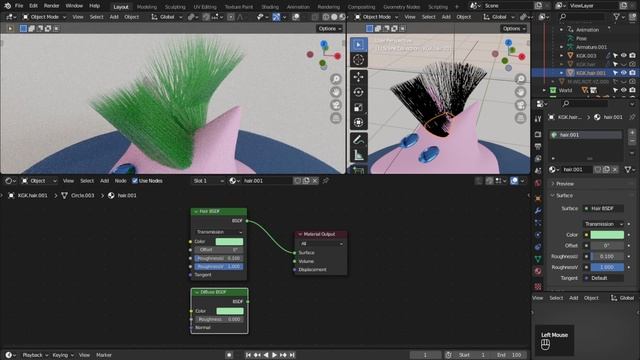The height and width of the screenshot is (360, 640).
Task: Open the Modifier properties wrench tab
Action: click(538, 211)
